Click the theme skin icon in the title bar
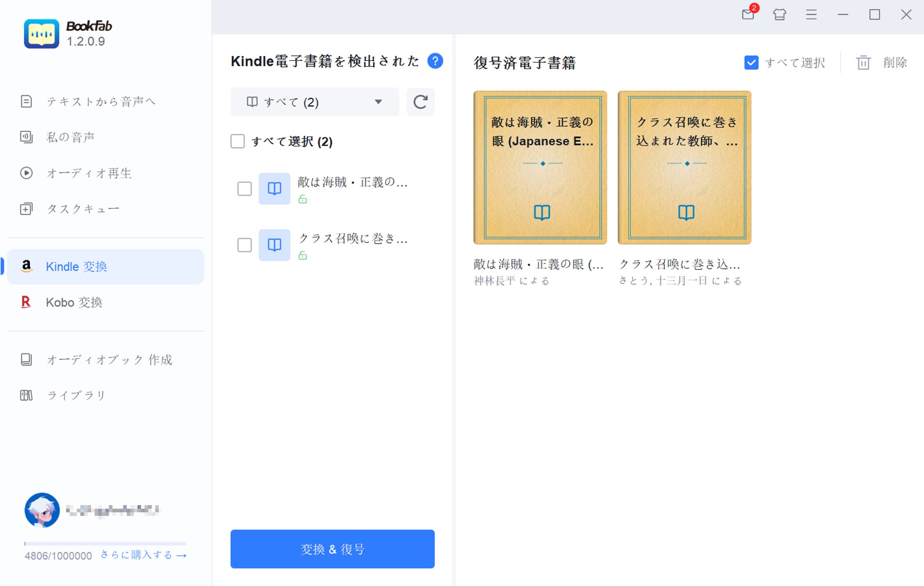Image resolution: width=924 pixels, height=586 pixels. [780, 14]
